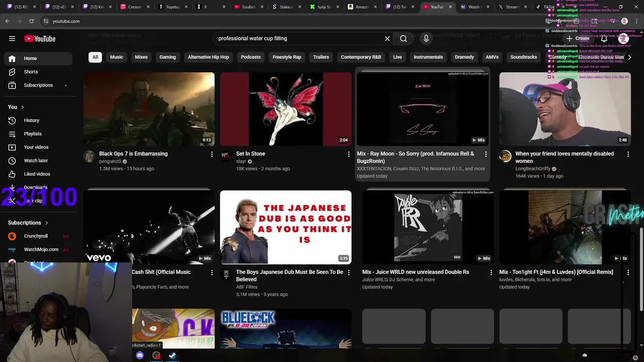Select the Alternative Hip Hop chip
The height and width of the screenshot is (362, 644).
(x=208, y=57)
